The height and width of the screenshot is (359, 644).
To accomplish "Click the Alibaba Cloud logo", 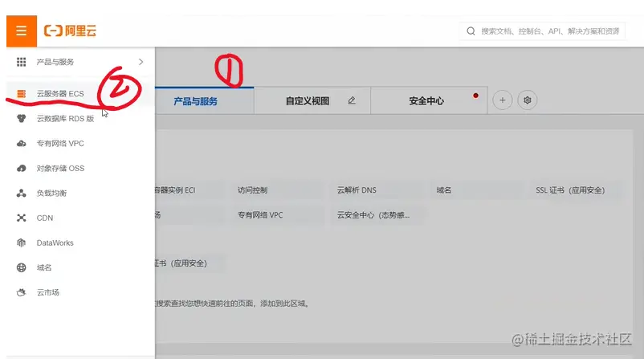I will coord(70,31).
